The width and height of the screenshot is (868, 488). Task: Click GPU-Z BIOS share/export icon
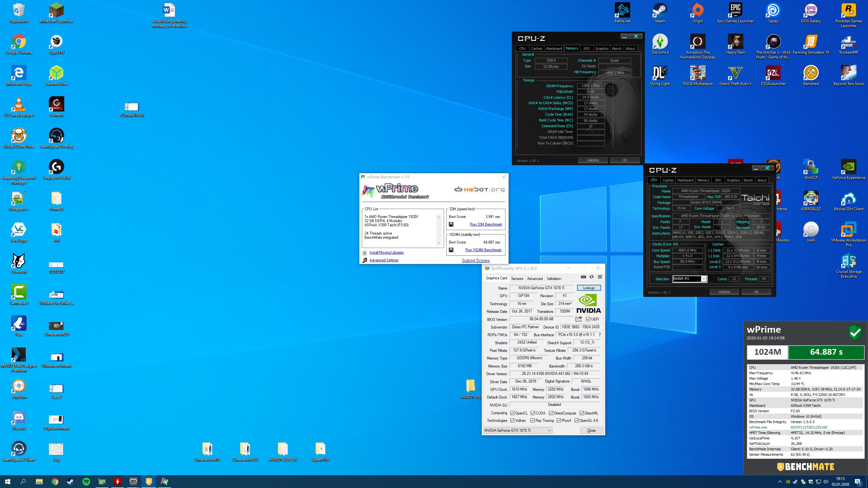tap(579, 319)
